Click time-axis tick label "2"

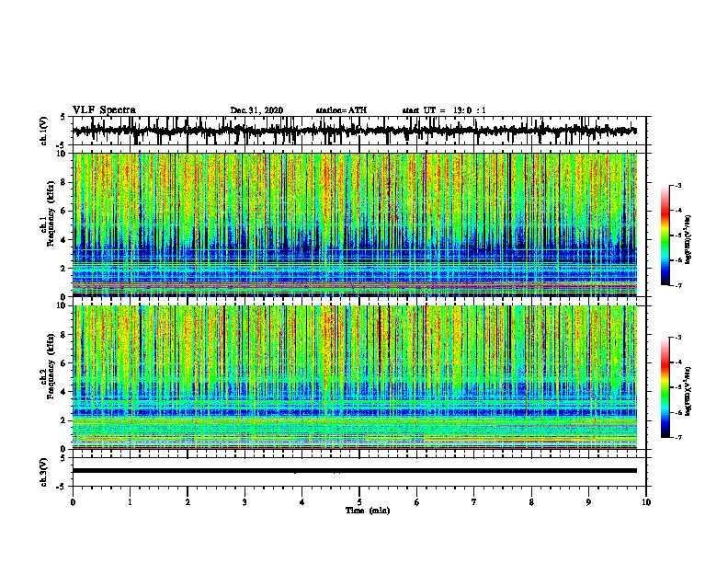188,502
